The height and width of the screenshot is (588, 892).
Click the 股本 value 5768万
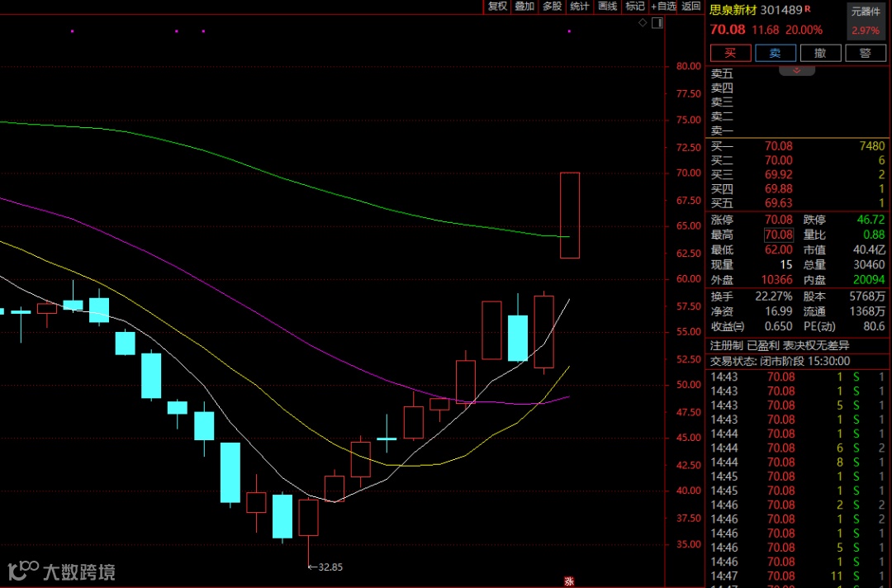coord(867,296)
